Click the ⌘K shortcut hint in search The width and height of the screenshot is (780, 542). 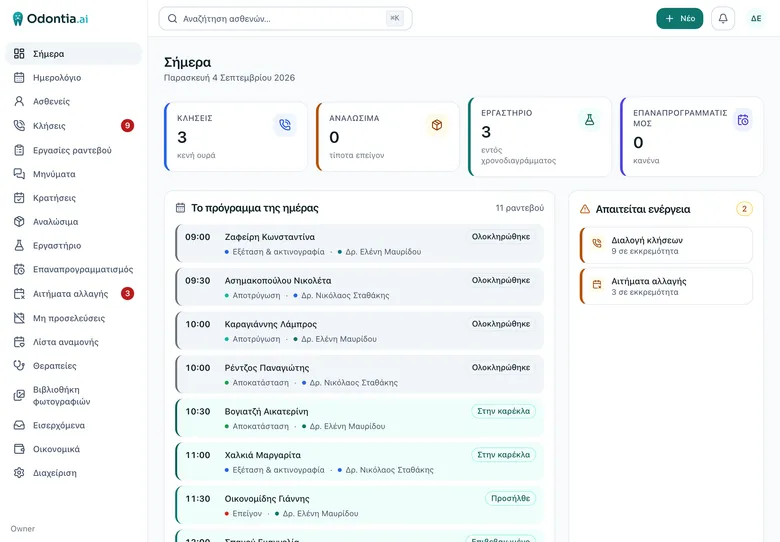pos(394,18)
